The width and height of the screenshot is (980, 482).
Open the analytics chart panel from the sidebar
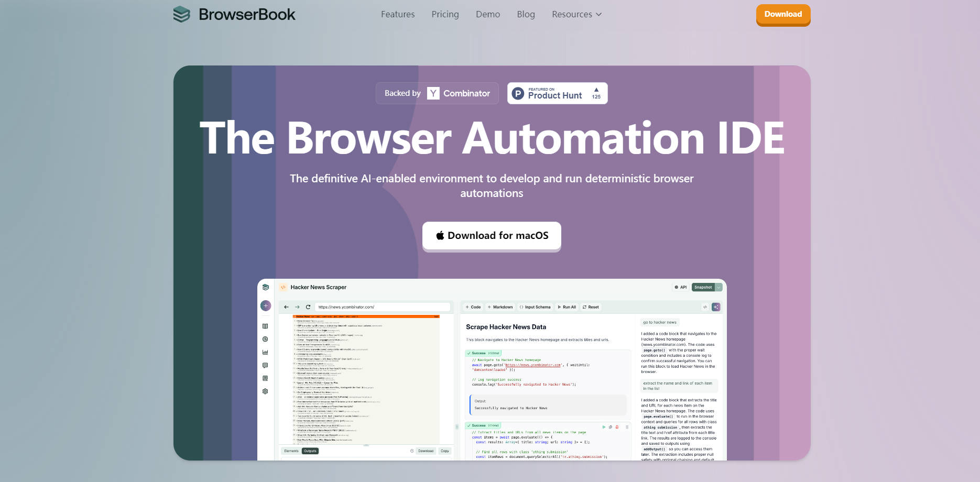click(x=266, y=352)
